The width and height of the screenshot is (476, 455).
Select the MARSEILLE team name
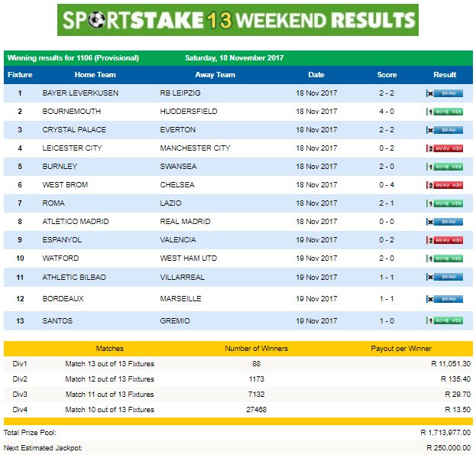(x=180, y=298)
